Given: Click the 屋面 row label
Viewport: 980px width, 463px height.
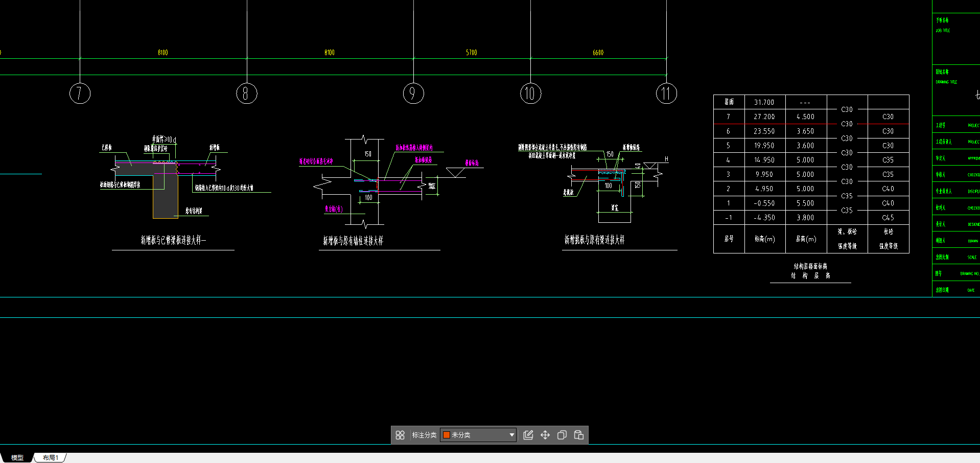Looking at the screenshot, I should (729, 102).
